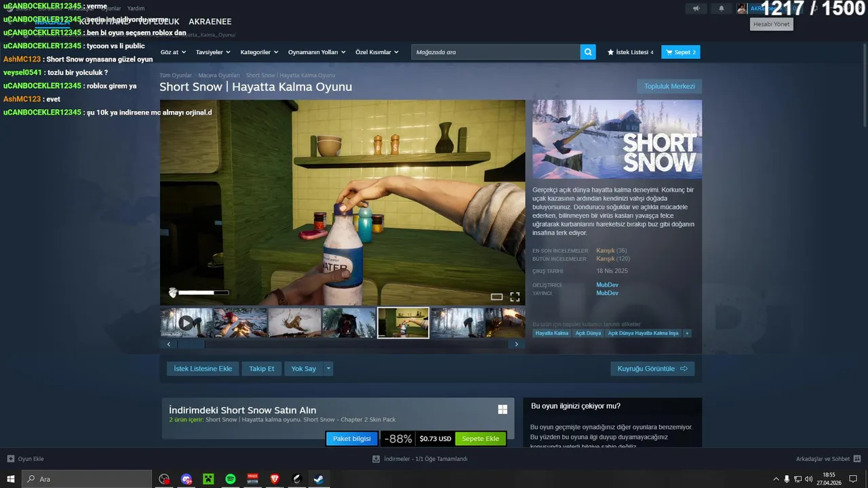The image size is (868, 488).
Task: Click the arrow icon on Kuyruğu Görüntüle
Action: point(684,369)
